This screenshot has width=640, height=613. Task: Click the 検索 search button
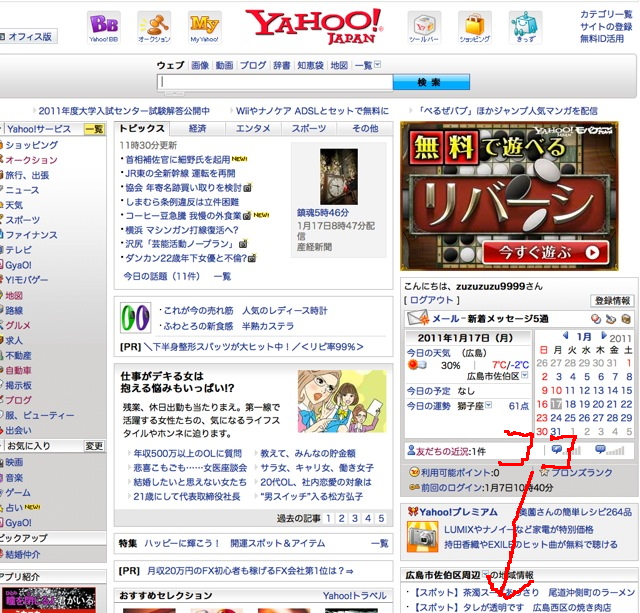(431, 82)
